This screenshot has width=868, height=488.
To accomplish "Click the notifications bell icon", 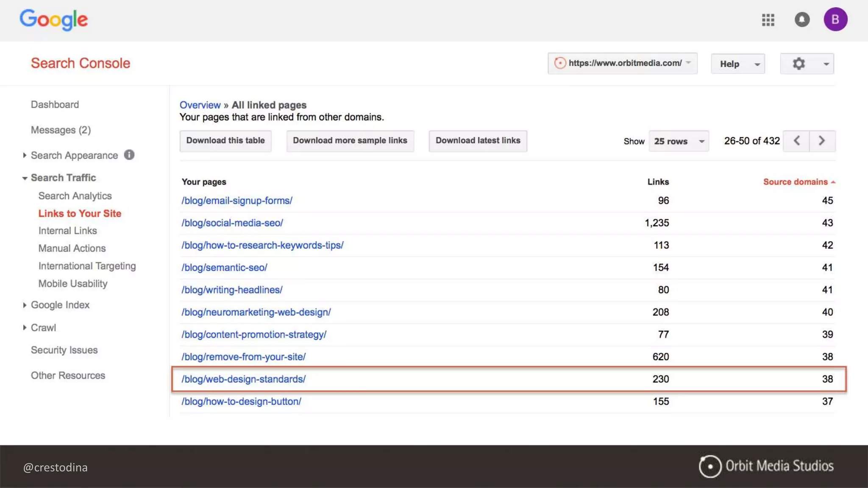I will tap(802, 20).
